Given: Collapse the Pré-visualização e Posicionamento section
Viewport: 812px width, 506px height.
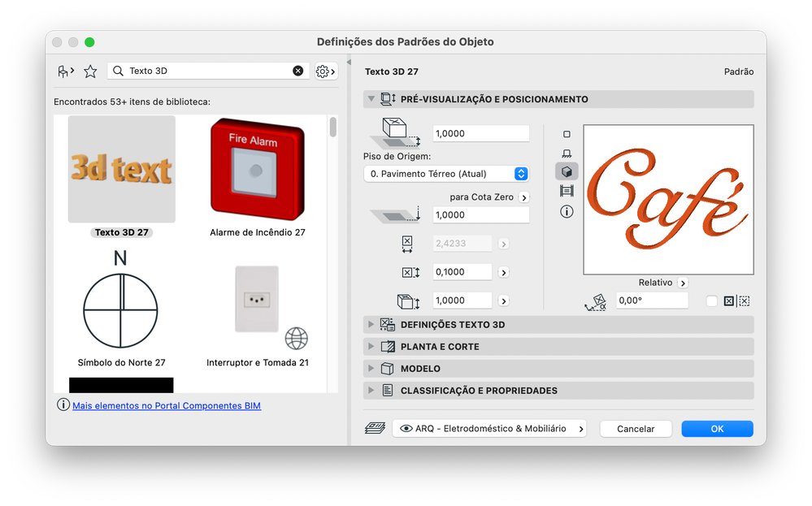Looking at the screenshot, I should [371, 99].
